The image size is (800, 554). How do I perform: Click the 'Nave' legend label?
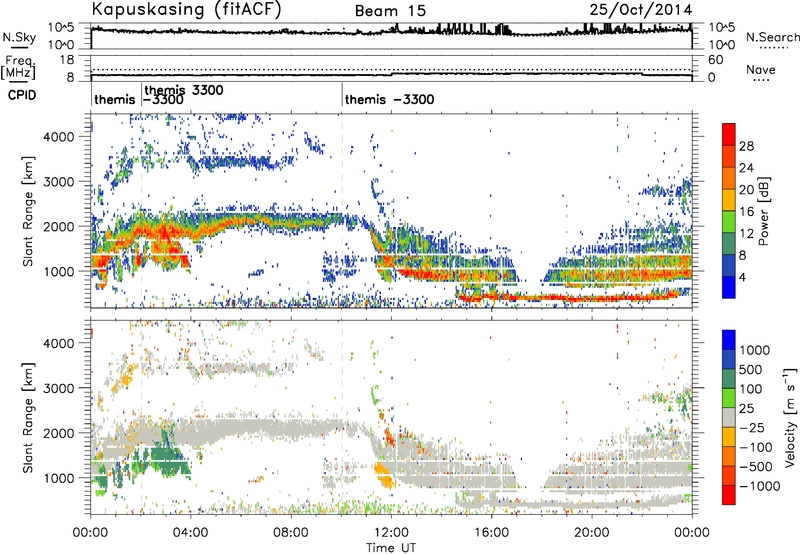[761, 70]
